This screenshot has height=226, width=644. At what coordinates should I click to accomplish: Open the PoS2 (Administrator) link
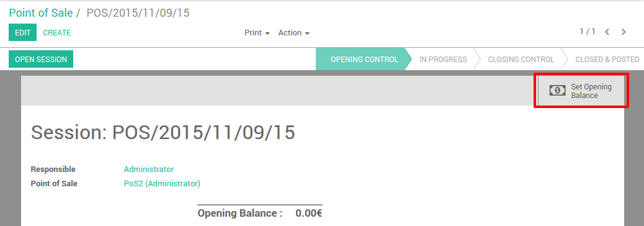tap(162, 184)
